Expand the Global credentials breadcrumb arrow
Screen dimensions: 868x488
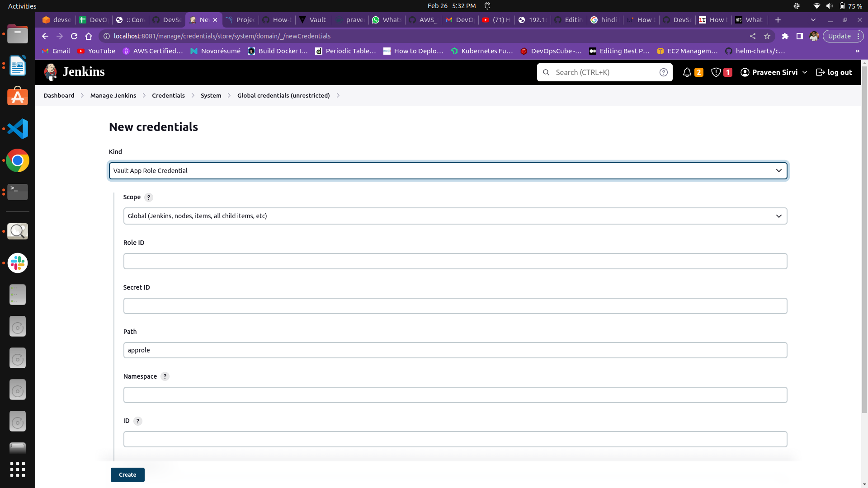coord(338,95)
